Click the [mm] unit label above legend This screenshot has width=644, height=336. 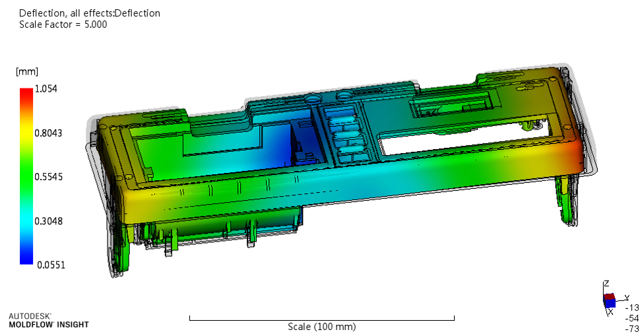pos(27,71)
